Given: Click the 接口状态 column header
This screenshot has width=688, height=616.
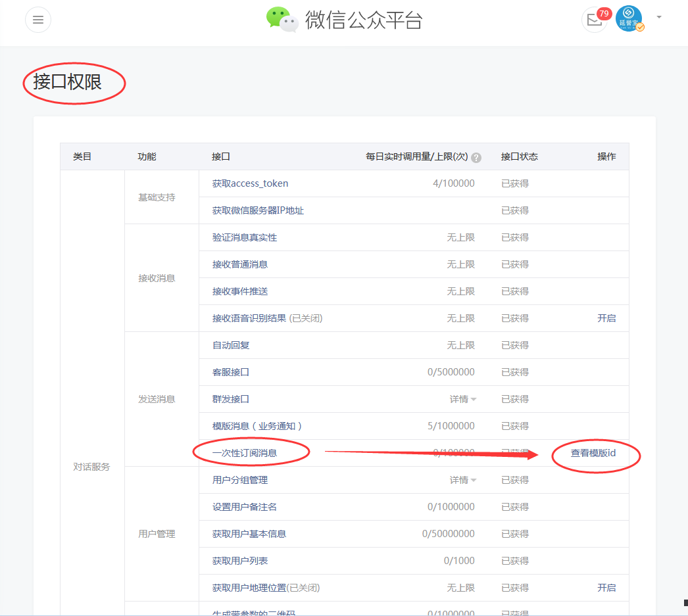Looking at the screenshot, I should coord(520,156).
